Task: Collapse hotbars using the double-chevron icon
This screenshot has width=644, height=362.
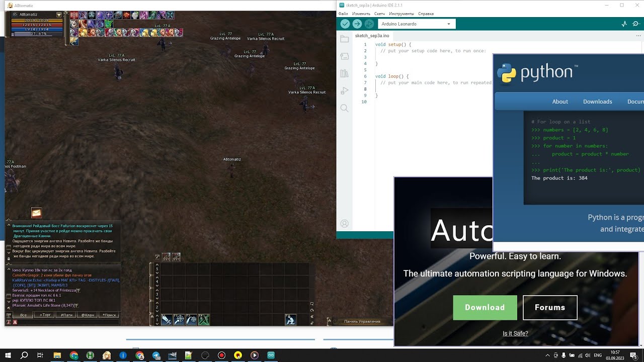Action: coord(312,316)
